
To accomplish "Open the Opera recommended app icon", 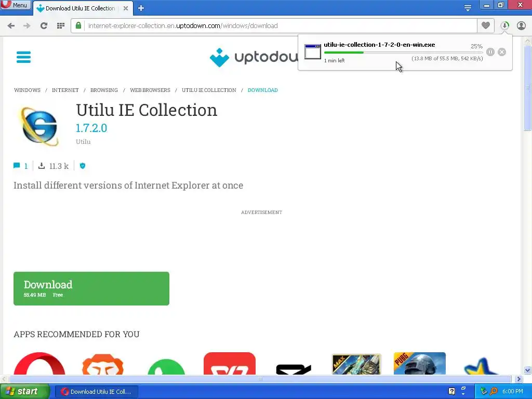I will (39, 363).
